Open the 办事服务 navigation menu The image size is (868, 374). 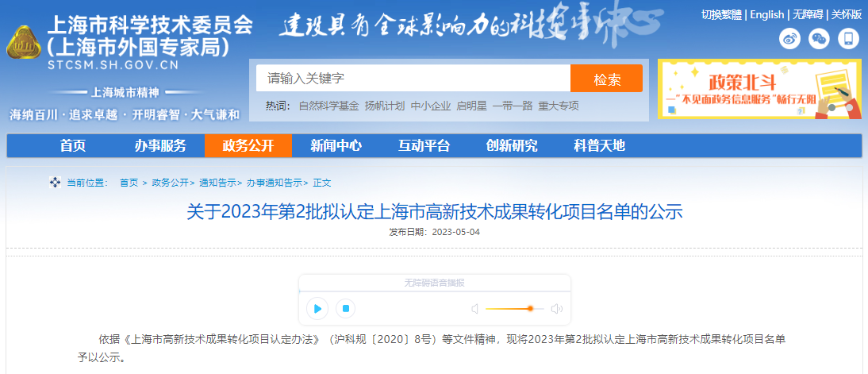[160, 145]
